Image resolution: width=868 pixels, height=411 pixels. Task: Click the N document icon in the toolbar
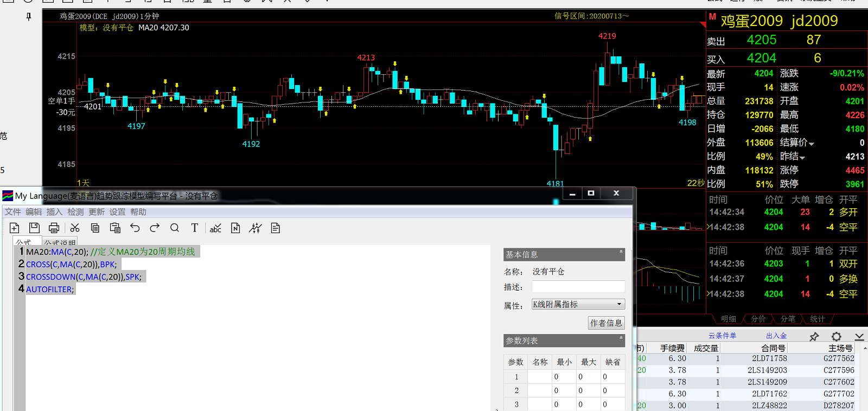(235, 228)
